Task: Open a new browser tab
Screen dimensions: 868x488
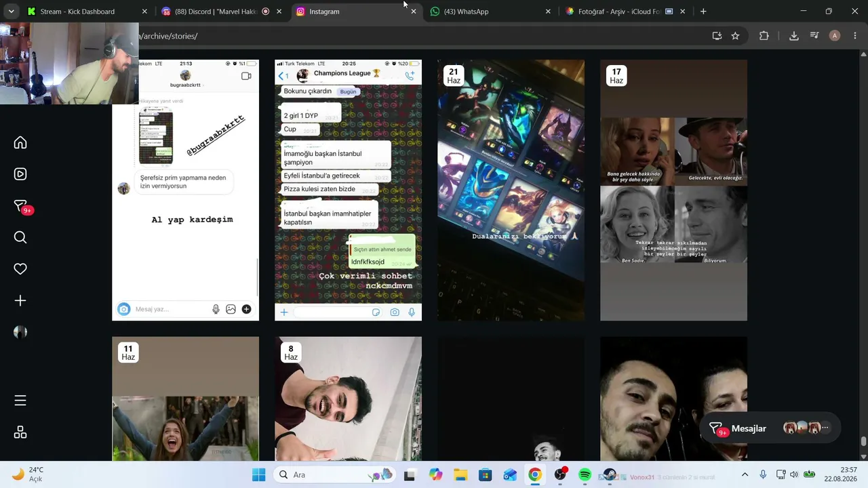Action: [x=703, y=12]
